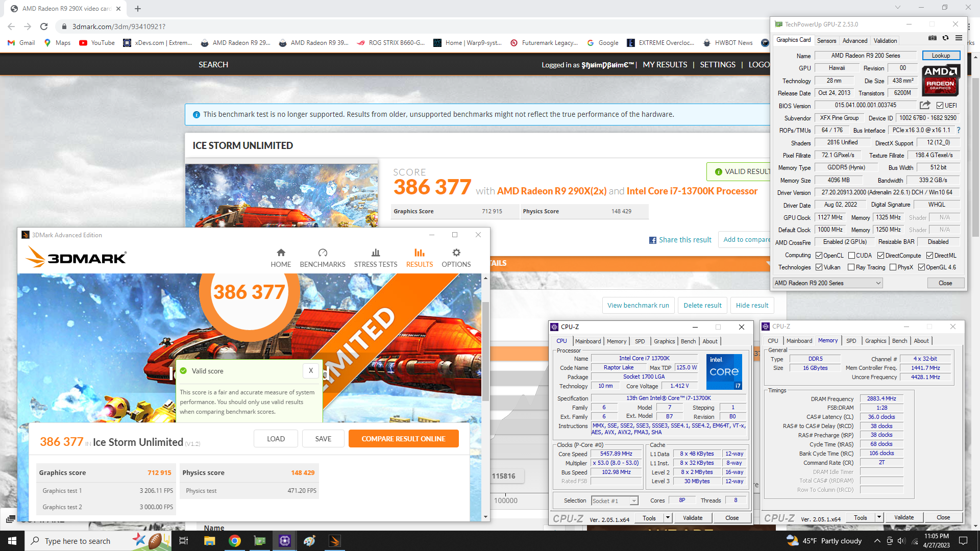Image resolution: width=980 pixels, height=551 pixels.
Task: Toggle the Vulkan checkbox in GPU-Z
Action: 819,267
